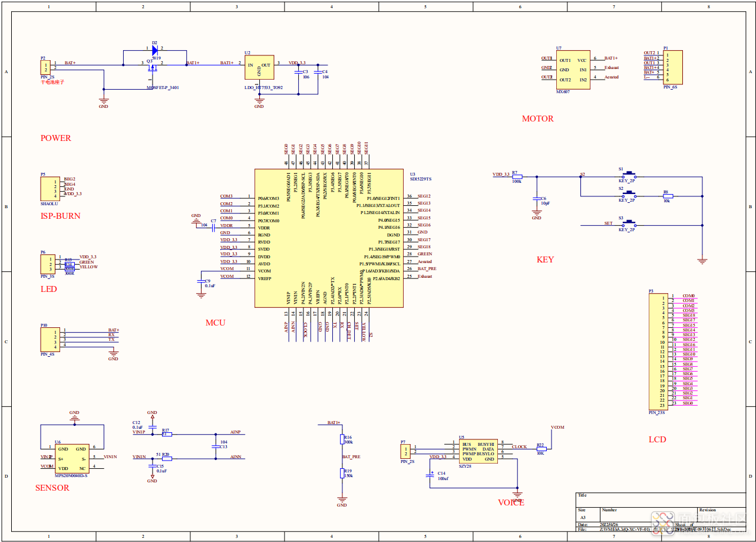Select the U5 SZY28 voice chip

click(478, 452)
